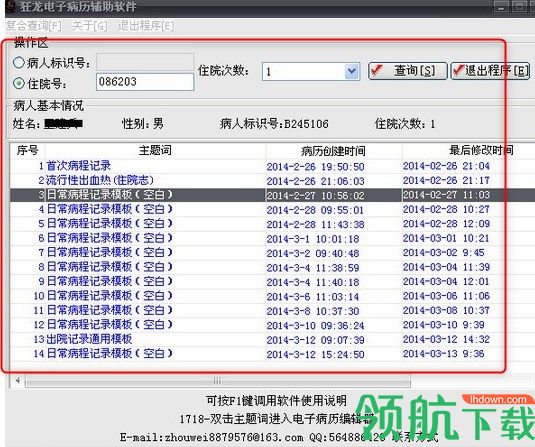Open the 关于[G] menu
Screen dimensions: 535x447
pos(90,26)
